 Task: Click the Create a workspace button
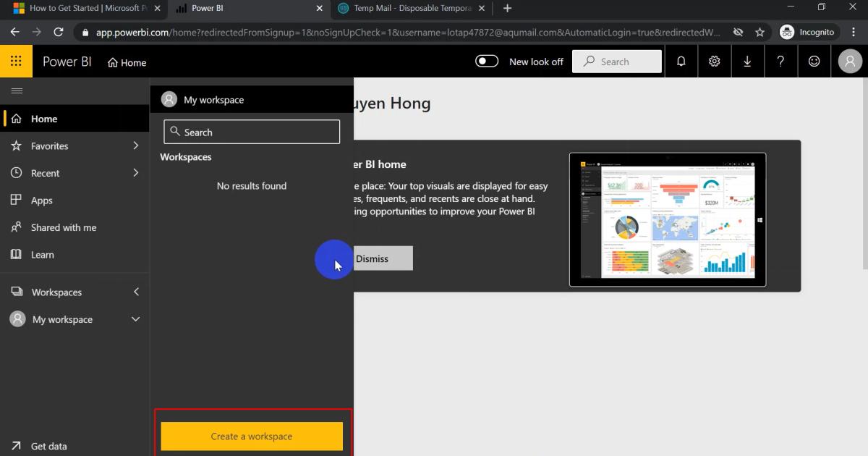pos(251,436)
